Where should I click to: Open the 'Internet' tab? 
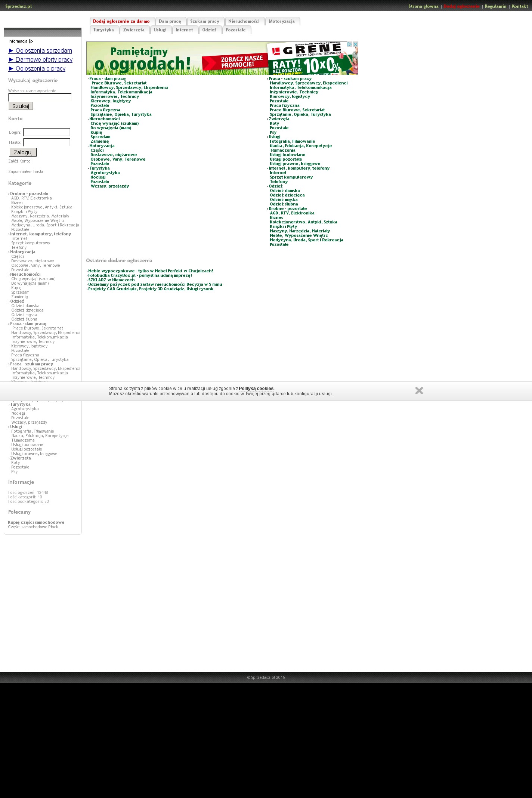[184, 30]
